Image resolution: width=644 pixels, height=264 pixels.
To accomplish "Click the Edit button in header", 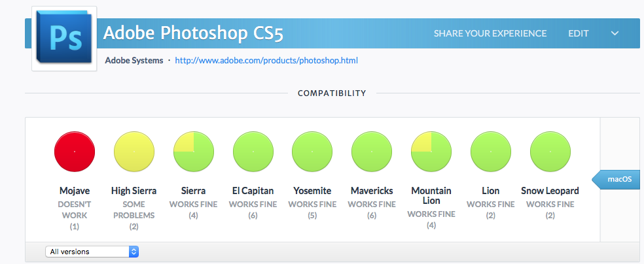I will click(x=578, y=33).
